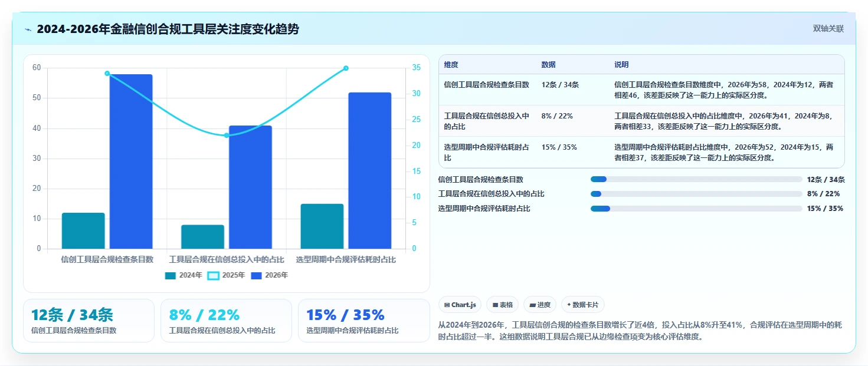Select the 8% / 22% stat card
868x366 pixels.
pos(226,321)
